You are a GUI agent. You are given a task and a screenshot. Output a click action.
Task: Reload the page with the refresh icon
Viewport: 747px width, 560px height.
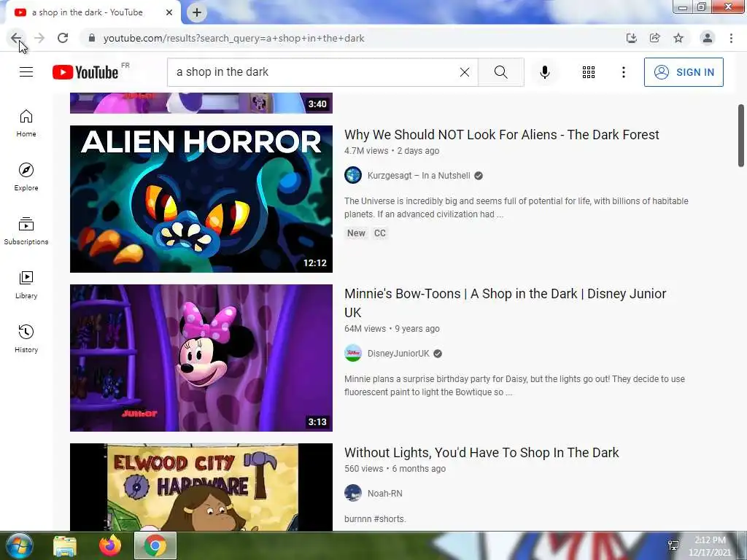[63, 38]
